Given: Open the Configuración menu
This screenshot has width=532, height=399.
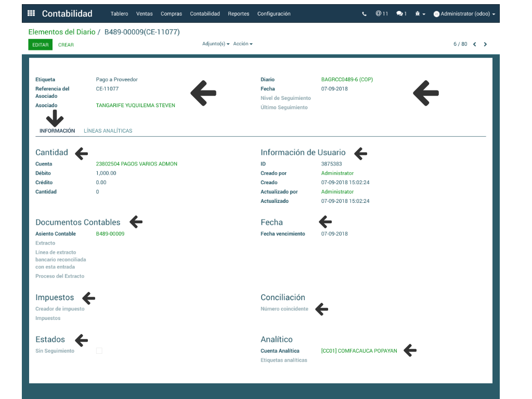Looking at the screenshot, I should click(274, 14).
